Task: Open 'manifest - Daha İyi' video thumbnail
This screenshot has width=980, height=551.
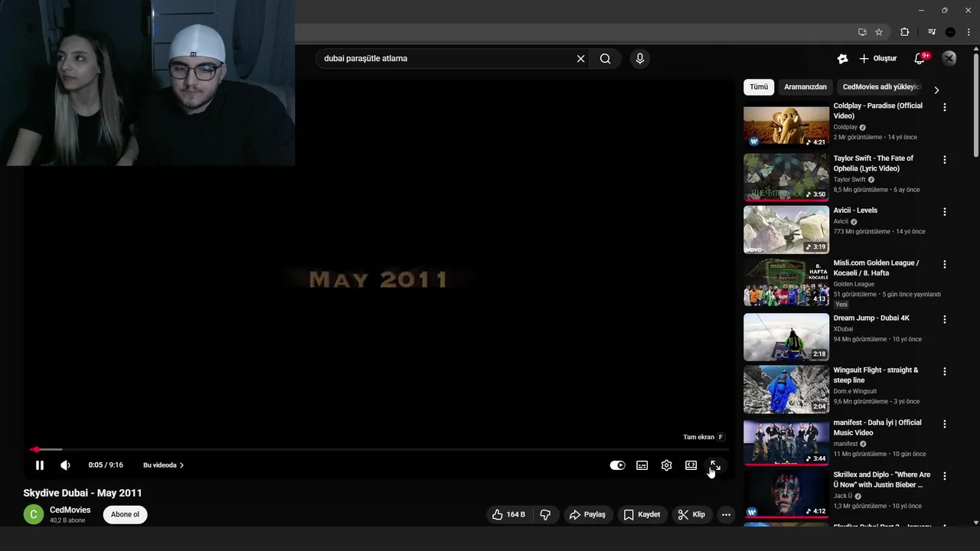Action: [x=786, y=442]
